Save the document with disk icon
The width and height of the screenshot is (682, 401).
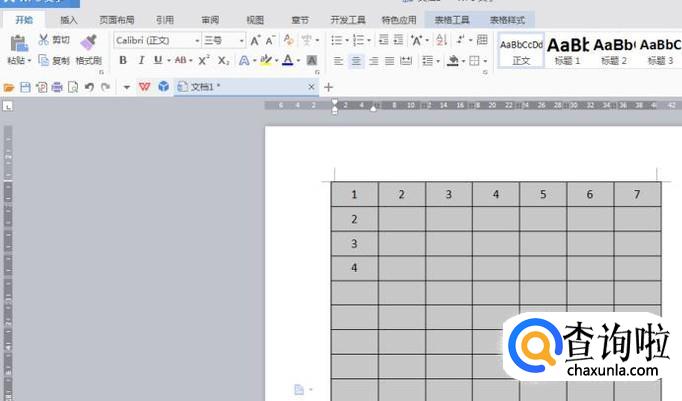coord(25,87)
